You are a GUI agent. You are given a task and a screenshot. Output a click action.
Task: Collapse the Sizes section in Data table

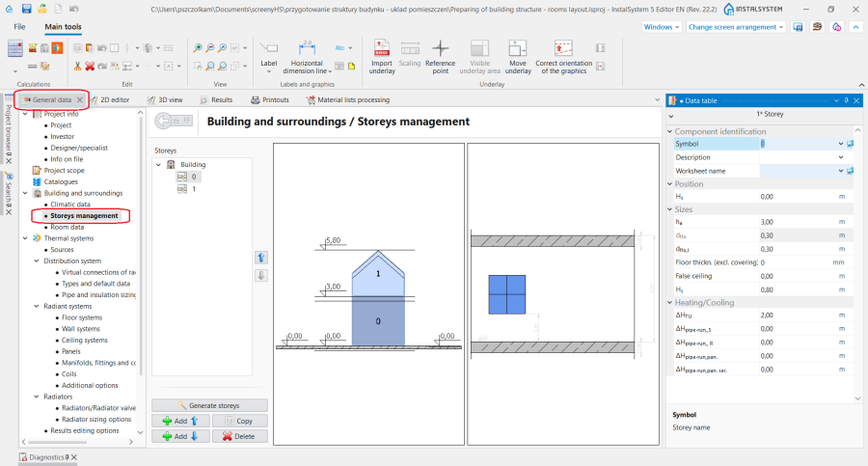pyautogui.click(x=670, y=209)
